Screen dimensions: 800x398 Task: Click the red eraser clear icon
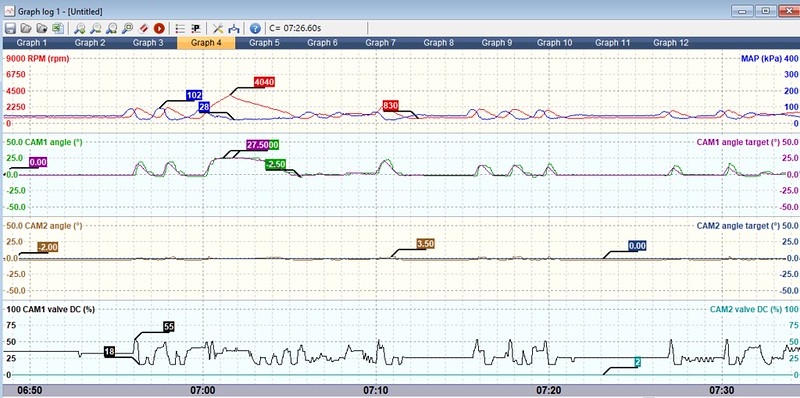[x=143, y=28]
